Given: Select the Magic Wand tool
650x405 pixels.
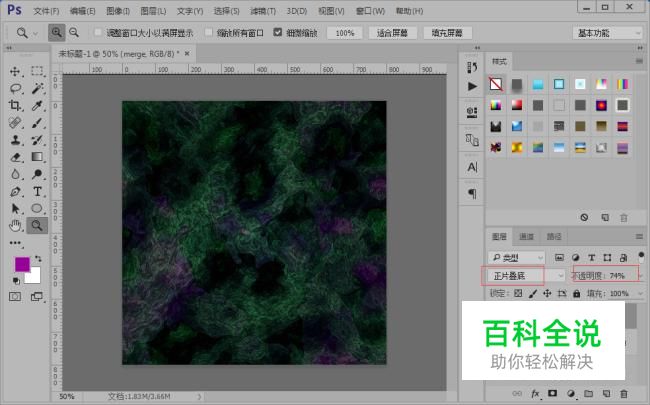Looking at the screenshot, I should click(37, 88).
